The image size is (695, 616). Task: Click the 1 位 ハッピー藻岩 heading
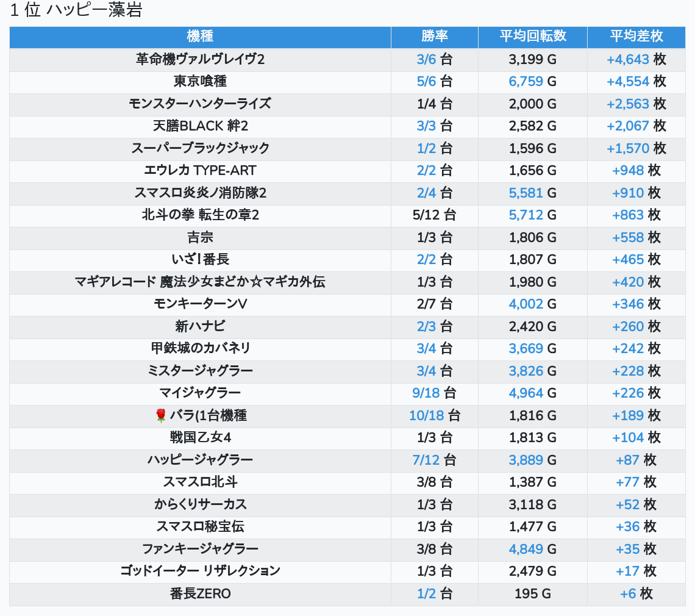(x=76, y=11)
